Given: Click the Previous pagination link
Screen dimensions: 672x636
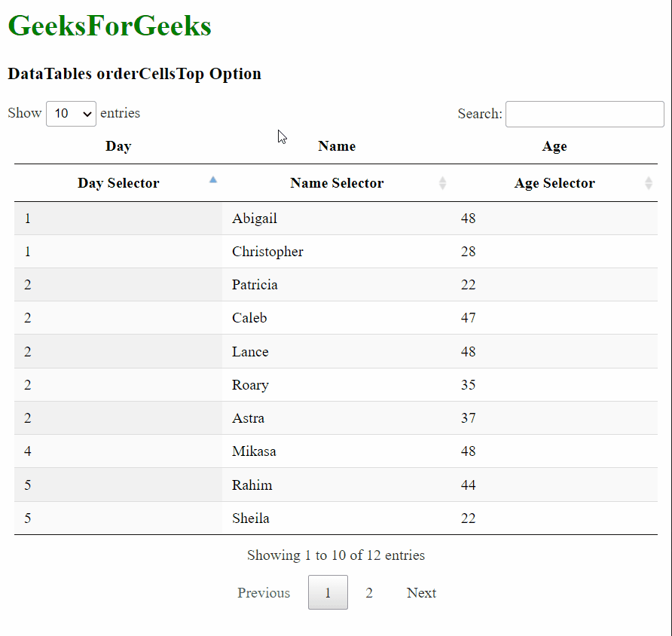Looking at the screenshot, I should tap(264, 592).
